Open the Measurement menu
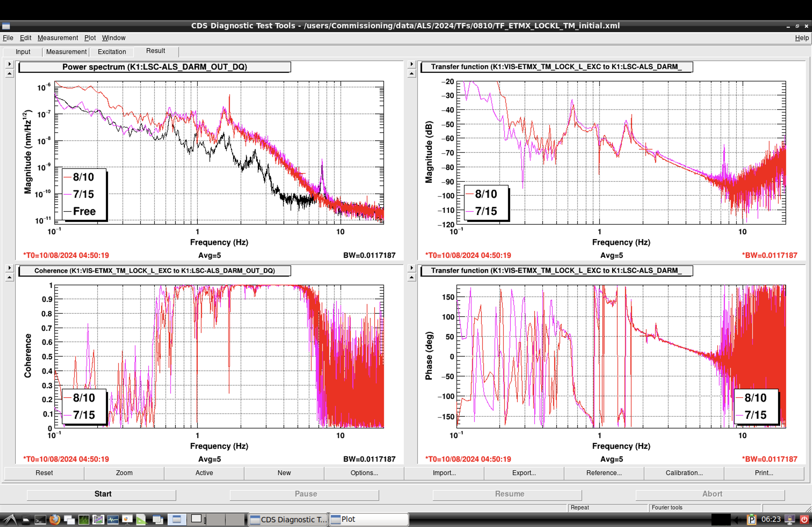Image resolution: width=812 pixels, height=527 pixels. 58,38
